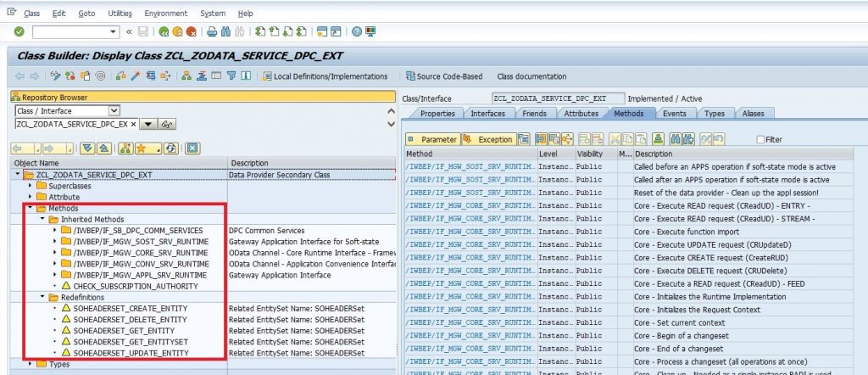The image size is (868, 375).
Task: Click the Help question mark icon
Action: click(x=357, y=31)
